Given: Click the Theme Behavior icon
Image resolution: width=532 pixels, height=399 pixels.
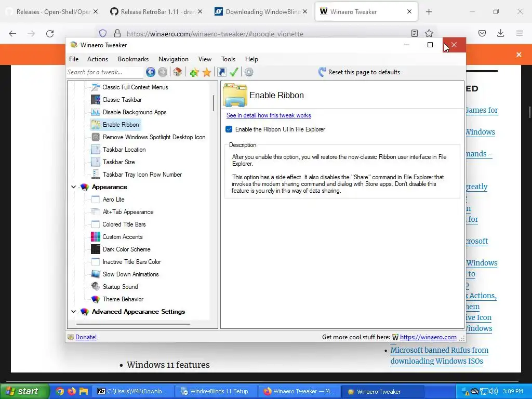Looking at the screenshot, I should (x=96, y=299).
